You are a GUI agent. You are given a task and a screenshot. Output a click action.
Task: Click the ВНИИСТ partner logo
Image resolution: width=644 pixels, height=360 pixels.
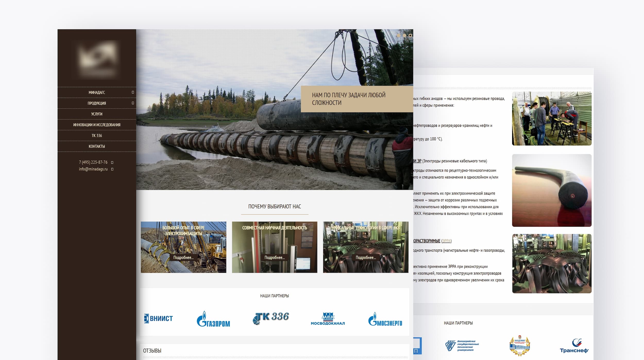pos(158,319)
